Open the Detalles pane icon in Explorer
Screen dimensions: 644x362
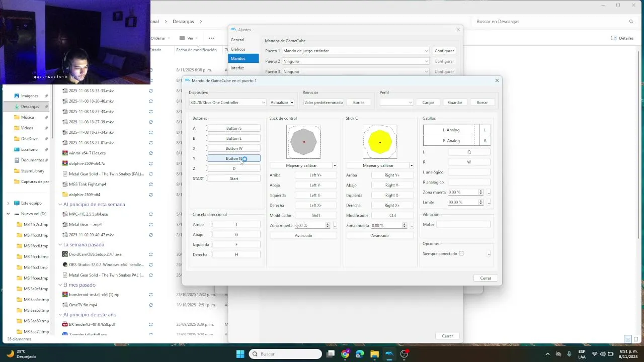[x=614, y=38]
